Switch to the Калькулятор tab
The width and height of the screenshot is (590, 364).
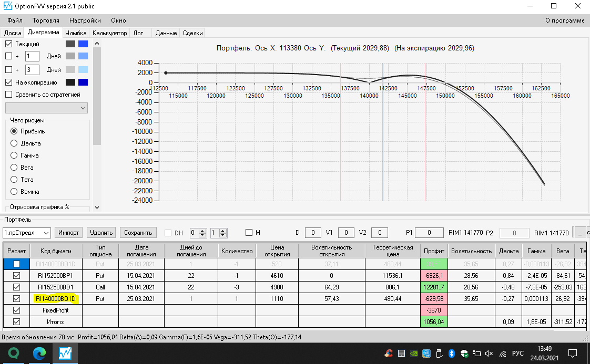pyautogui.click(x=109, y=33)
